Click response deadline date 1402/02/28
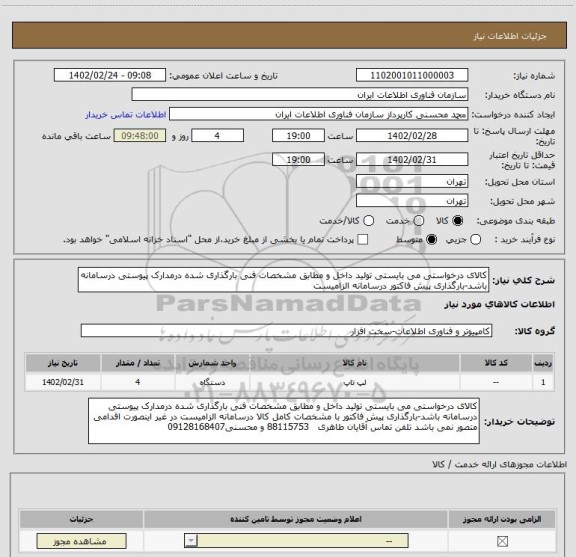Viewport: 576px width, 557px height. pyautogui.click(x=412, y=136)
